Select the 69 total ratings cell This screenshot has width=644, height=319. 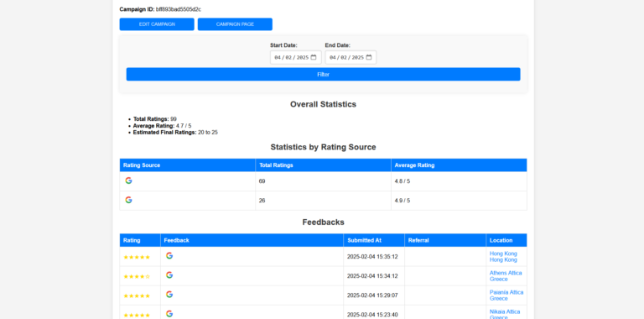point(323,181)
